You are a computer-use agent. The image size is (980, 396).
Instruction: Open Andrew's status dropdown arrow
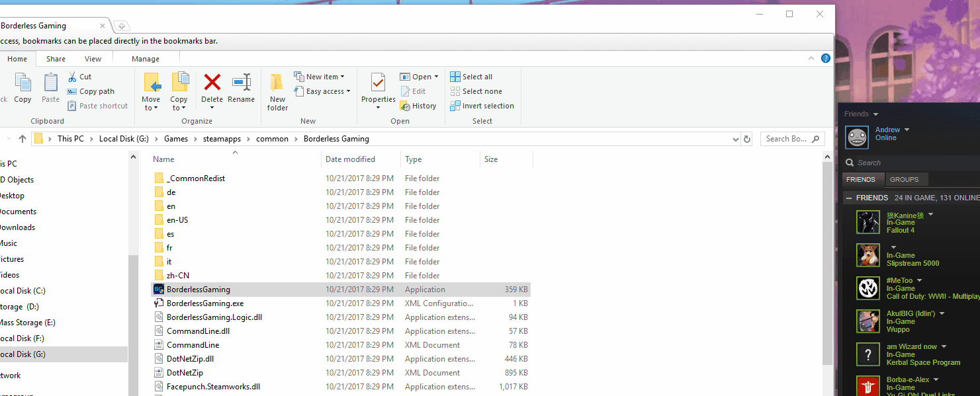tap(907, 130)
